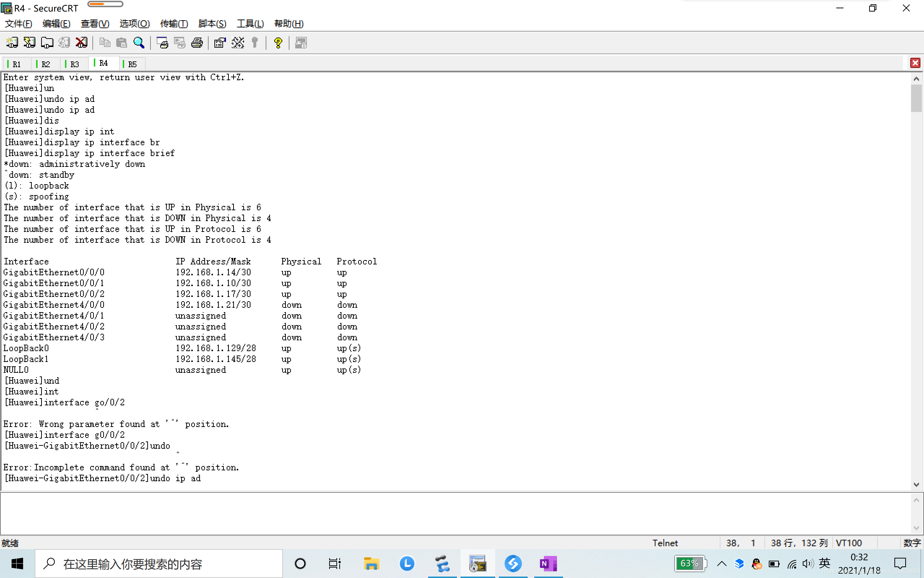Viewport: 924px width, 578px height.
Task: Open Help yellow question mark icon
Action: coord(278,42)
